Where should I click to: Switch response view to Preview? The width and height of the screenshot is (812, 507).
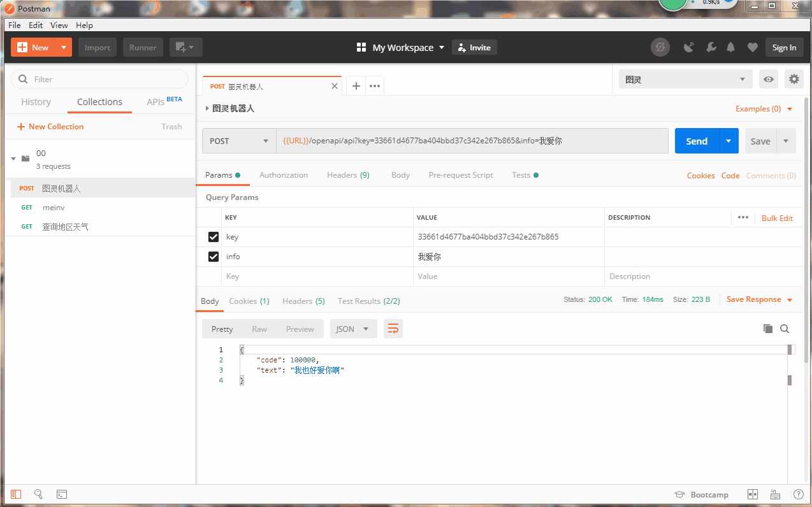coord(300,329)
